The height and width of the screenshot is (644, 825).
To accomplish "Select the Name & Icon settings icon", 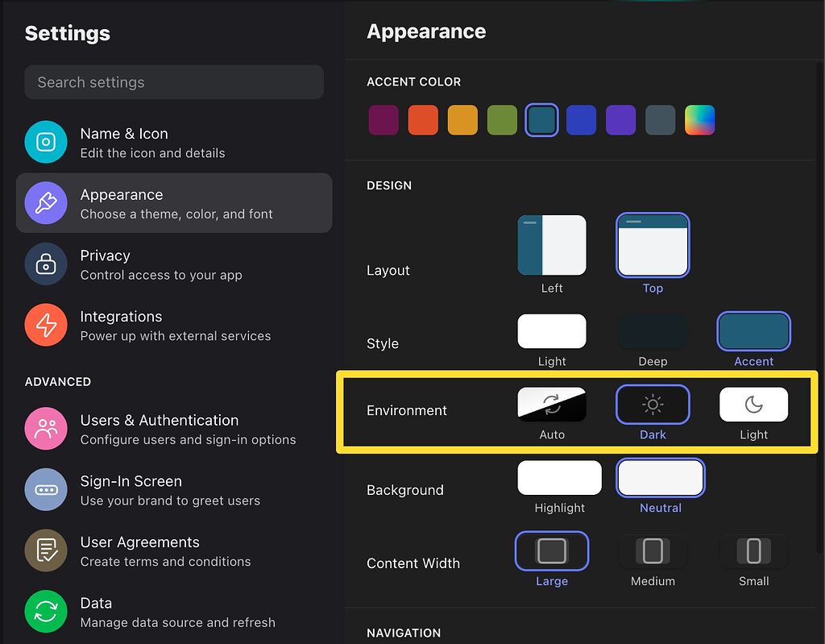I will [x=46, y=143].
